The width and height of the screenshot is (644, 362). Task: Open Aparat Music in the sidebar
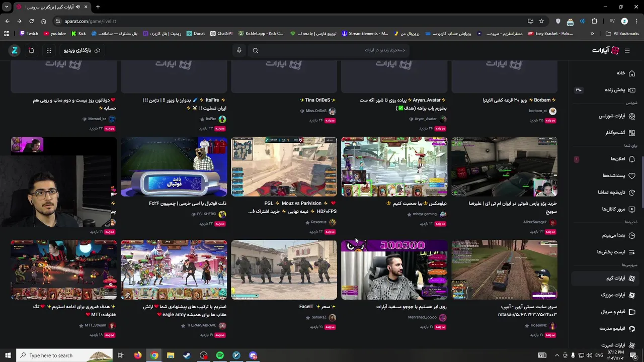pyautogui.click(x=618, y=295)
